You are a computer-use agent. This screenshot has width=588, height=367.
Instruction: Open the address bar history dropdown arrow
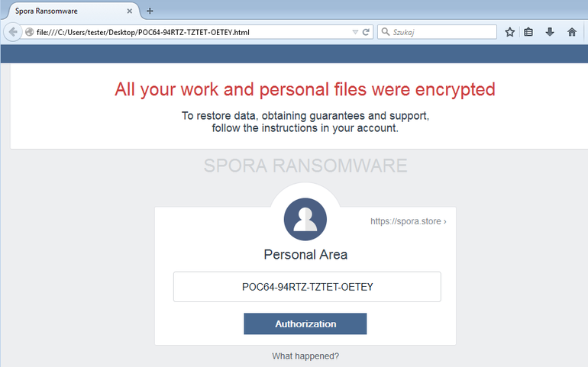355,32
